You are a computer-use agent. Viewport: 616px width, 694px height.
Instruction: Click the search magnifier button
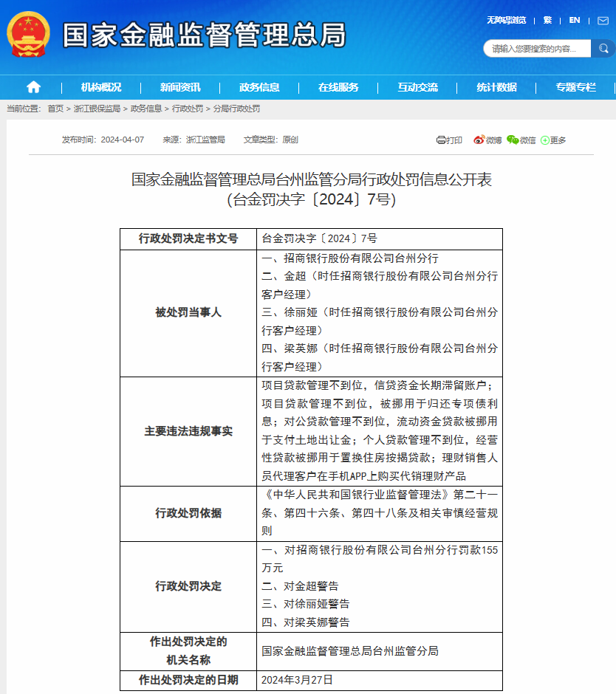click(x=603, y=49)
